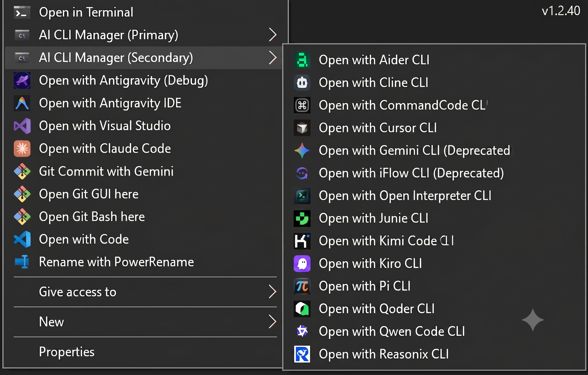Expand the AI CLI Manager (Primary) chevron
Viewport: 588px width, 375px height.
[x=273, y=35]
